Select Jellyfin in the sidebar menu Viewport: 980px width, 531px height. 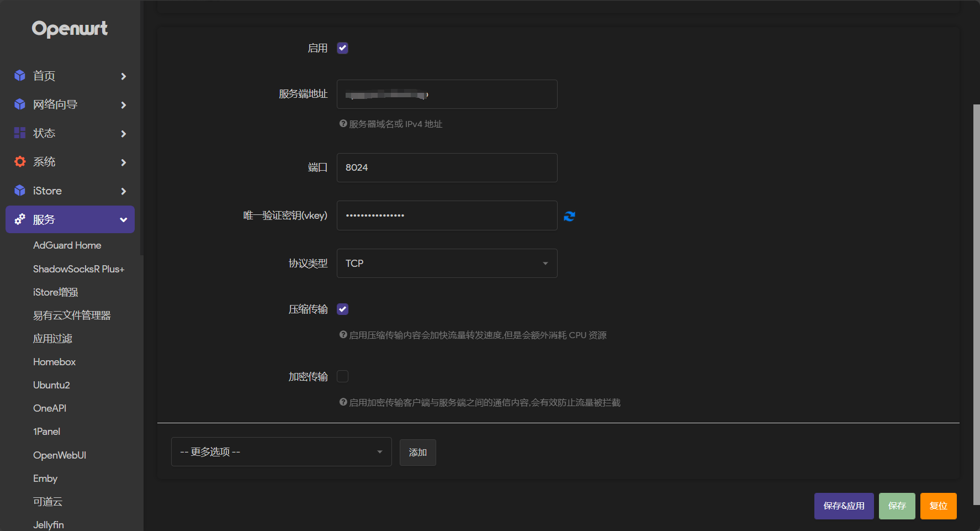click(x=48, y=524)
